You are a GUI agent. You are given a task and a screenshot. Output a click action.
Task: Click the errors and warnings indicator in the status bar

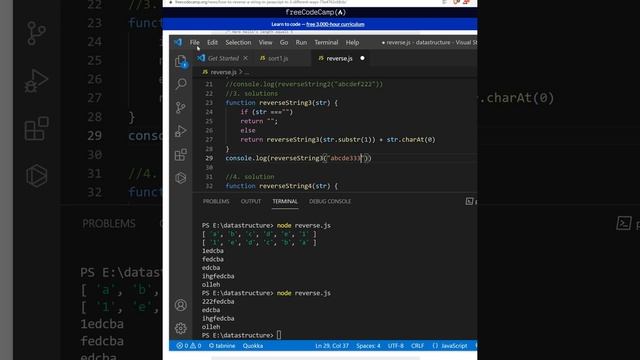pos(189,346)
